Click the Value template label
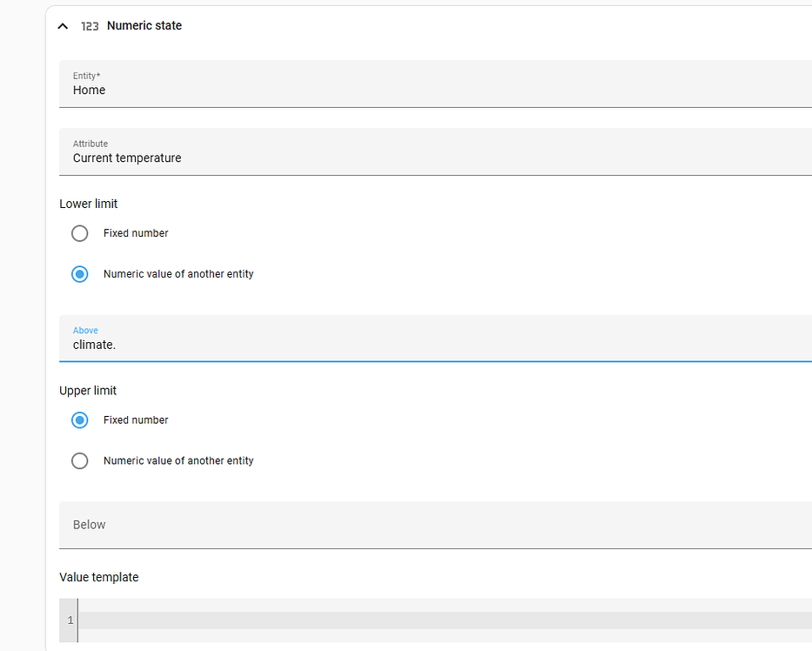 (x=98, y=577)
